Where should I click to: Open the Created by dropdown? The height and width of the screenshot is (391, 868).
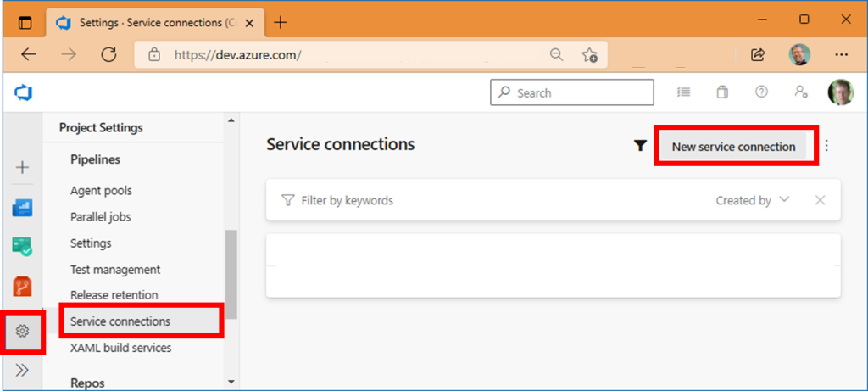tap(753, 200)
